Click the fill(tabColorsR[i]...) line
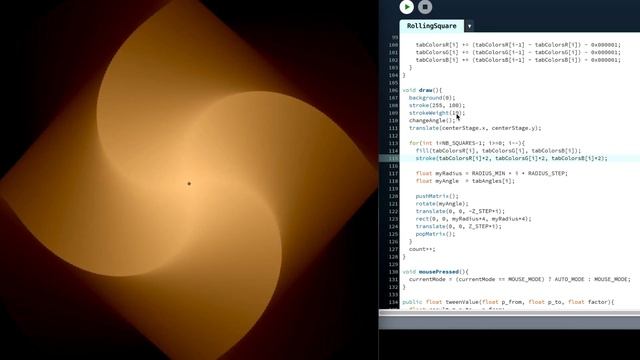 pyautogui.click(x=498, y=151)
